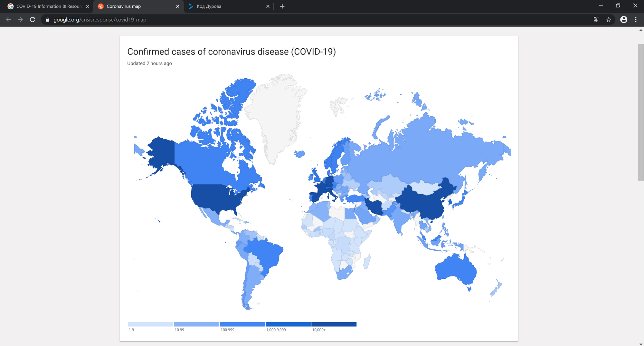Open the Chrome profile avatar
Image resolution: width=644 pixels, height=346 pixels.
point(624,20)
